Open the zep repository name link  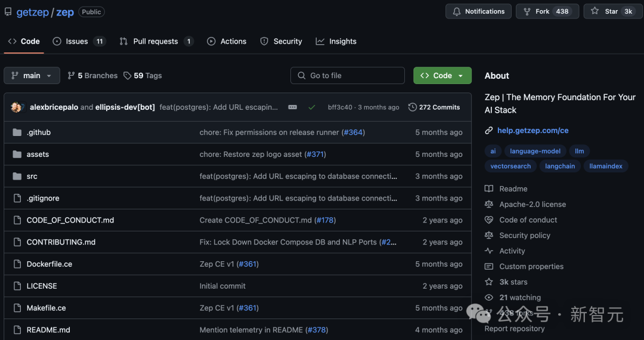click(x=65, y=13)
